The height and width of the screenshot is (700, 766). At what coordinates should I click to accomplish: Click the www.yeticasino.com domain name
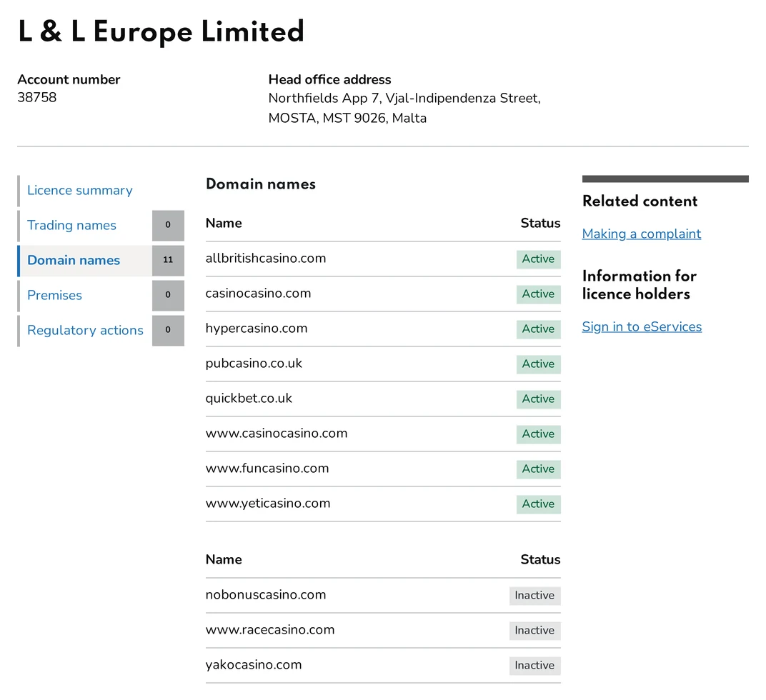click(x=268, y=504)
